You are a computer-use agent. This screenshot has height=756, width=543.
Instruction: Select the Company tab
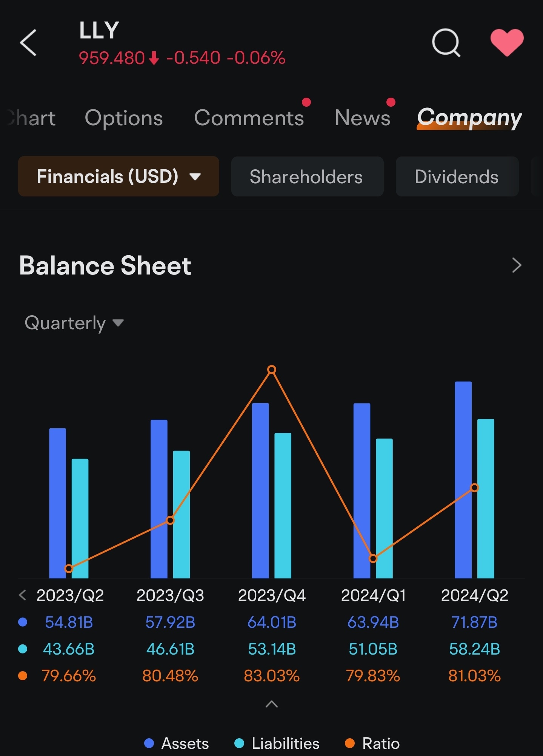pos(469,118)
